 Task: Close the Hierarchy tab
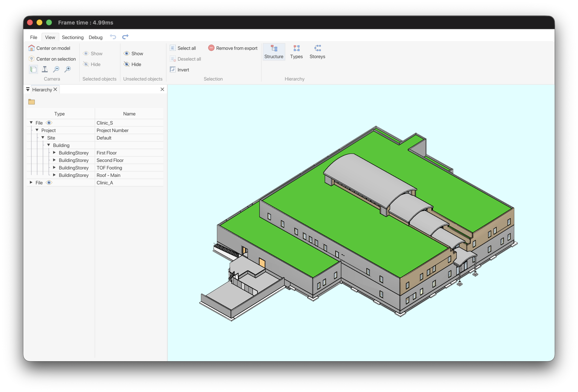pos(55,90)
